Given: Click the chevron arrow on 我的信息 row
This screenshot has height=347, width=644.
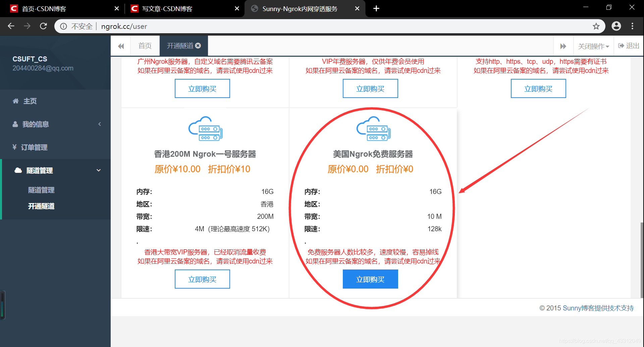Looking at the screenshot, I should 100,124.
